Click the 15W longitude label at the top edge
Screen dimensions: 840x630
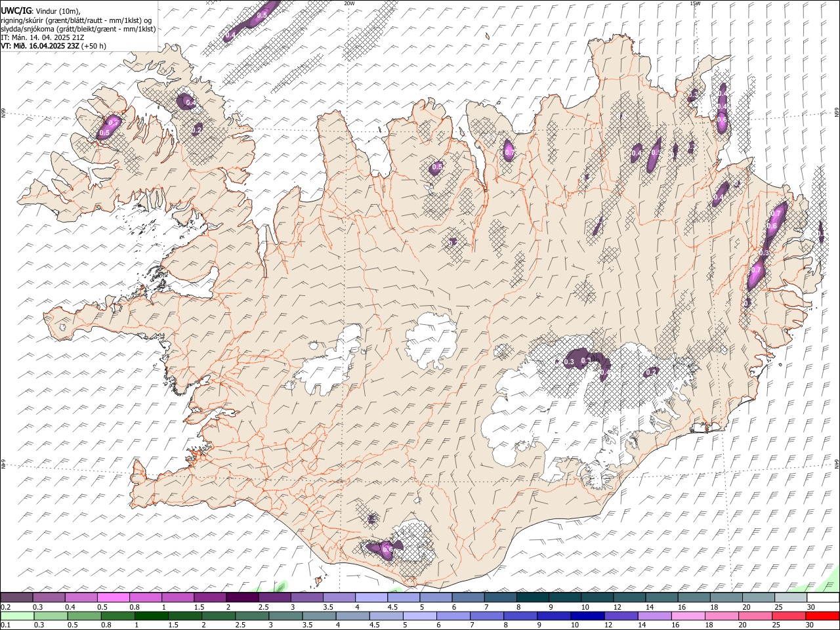(695, 3)
